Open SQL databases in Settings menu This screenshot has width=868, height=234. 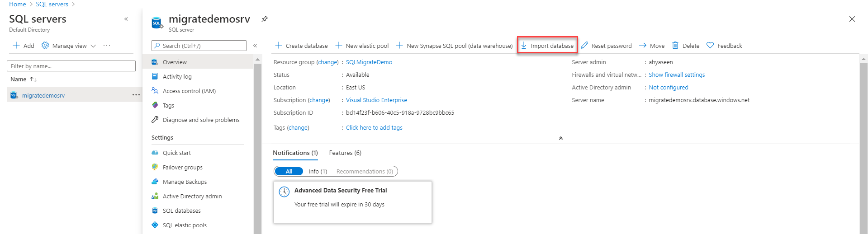[181, 211]
